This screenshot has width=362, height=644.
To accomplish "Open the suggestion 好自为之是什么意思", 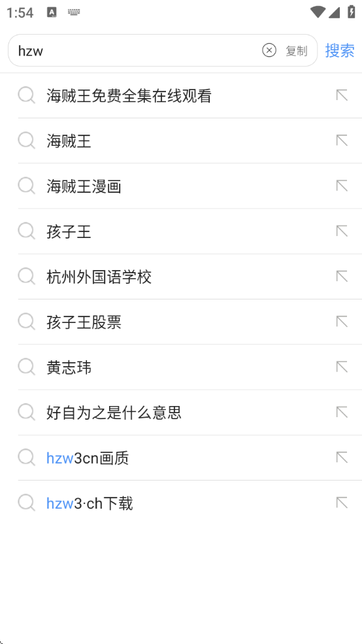I will click(x=181, y=413).
